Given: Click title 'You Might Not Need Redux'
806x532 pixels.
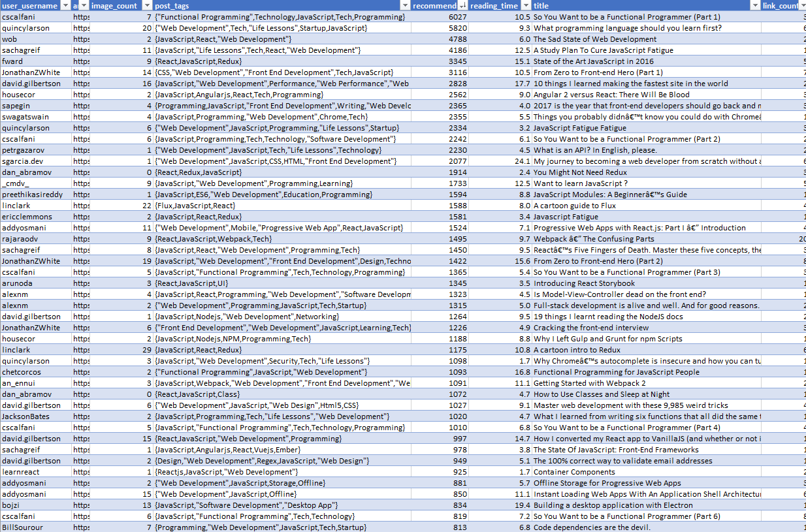Looking at the screenshot, I should (x=580, y=172).
